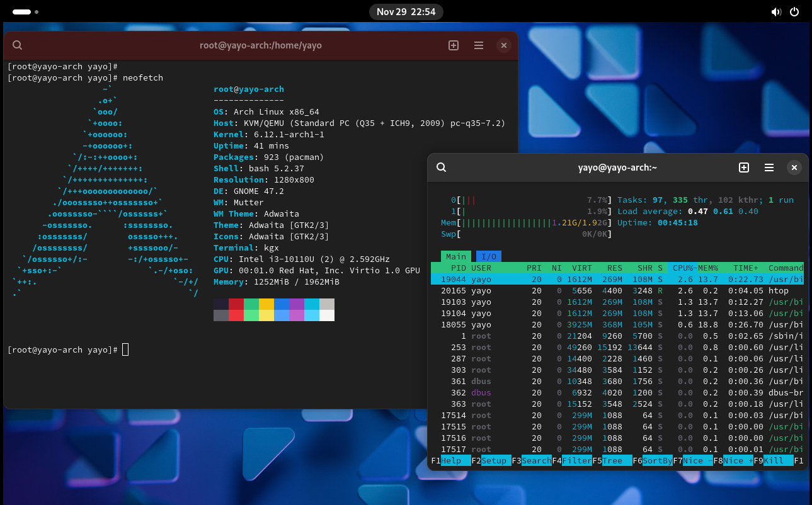Screen dimensions: 812x505
Task: Click the CPU Intel i3-10110U line
Action: (x=302, y=259)
